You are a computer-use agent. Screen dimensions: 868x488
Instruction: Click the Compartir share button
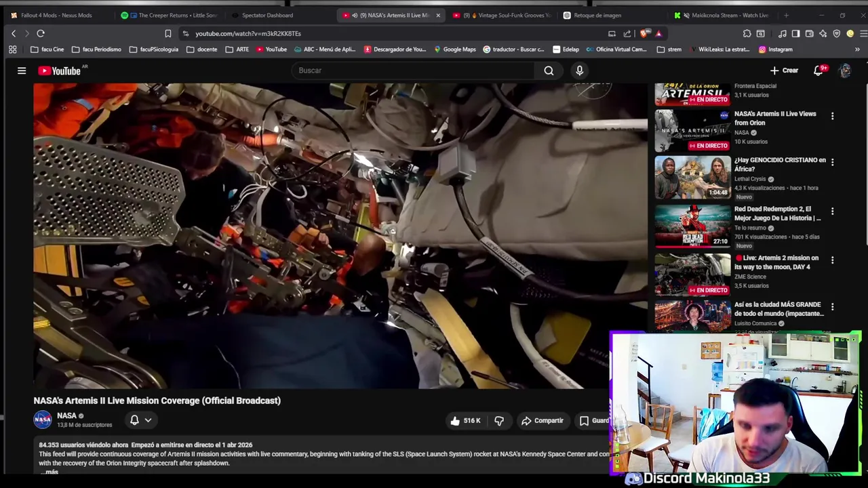tap(542, 421)
